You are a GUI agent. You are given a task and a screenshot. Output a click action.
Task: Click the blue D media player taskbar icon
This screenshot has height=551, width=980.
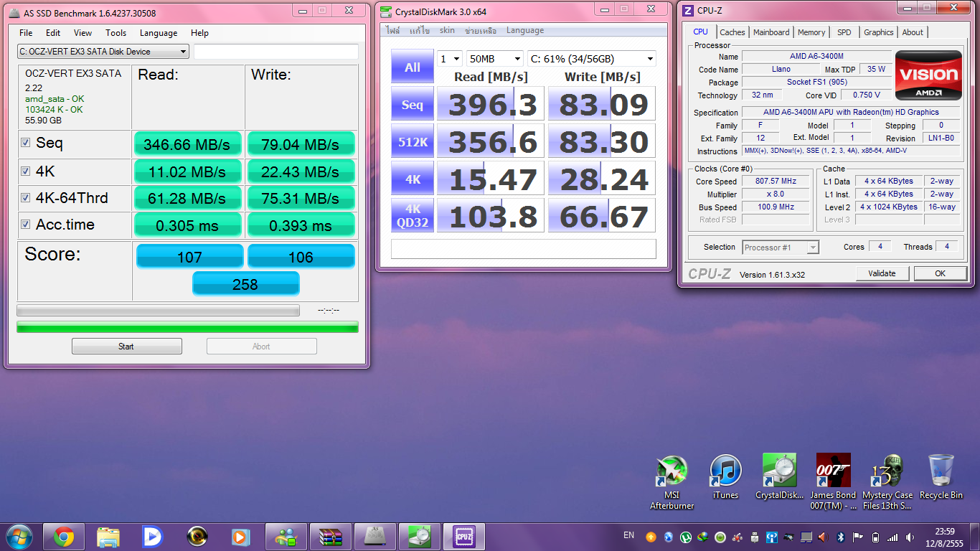[152, 537]
